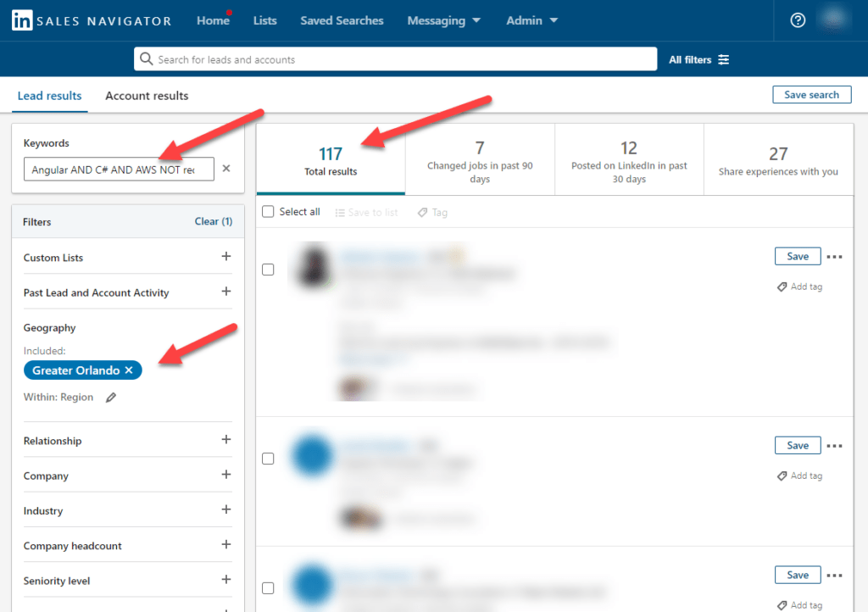Screen dimensions: 868x612
Task: Remove the Greater Orlando geography pill
Action: point(129,370)
